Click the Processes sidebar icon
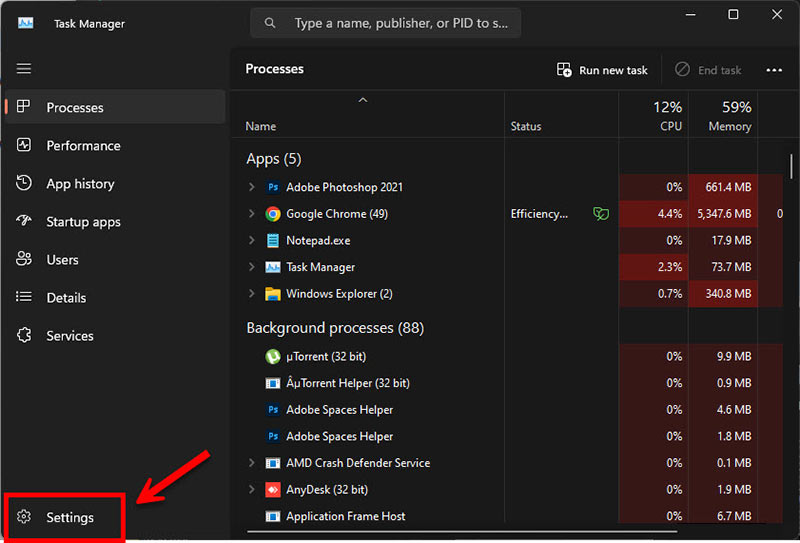 (x=23, y=107)
